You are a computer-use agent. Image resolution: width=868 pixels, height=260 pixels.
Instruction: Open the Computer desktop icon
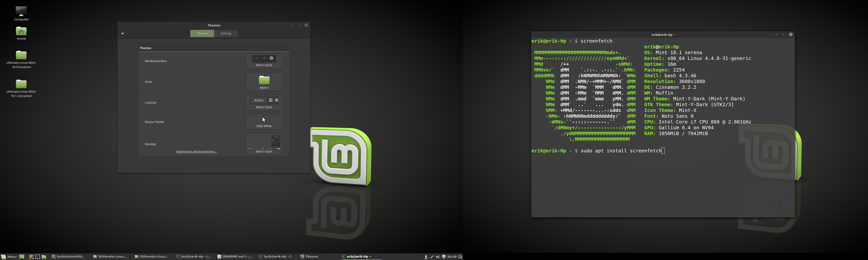point(21,13)
